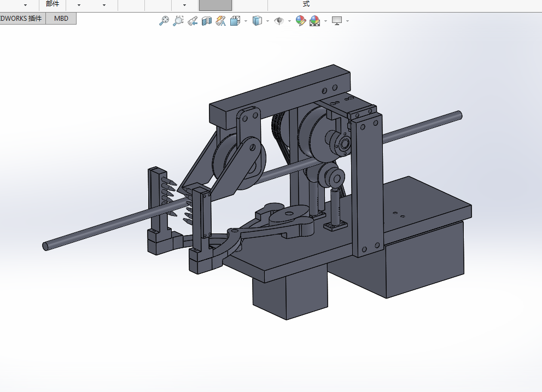Click the View Settings monitor icon

click(x=337, y=21)
